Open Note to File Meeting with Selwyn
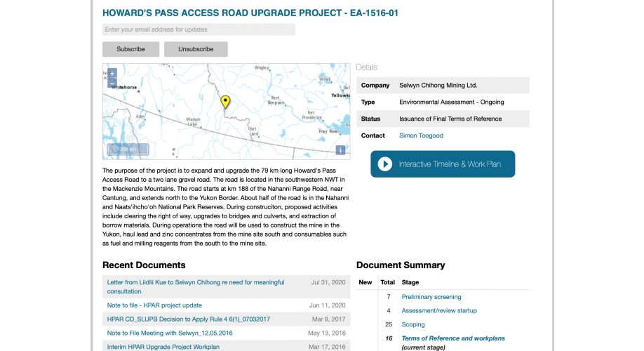 [170, 333]
